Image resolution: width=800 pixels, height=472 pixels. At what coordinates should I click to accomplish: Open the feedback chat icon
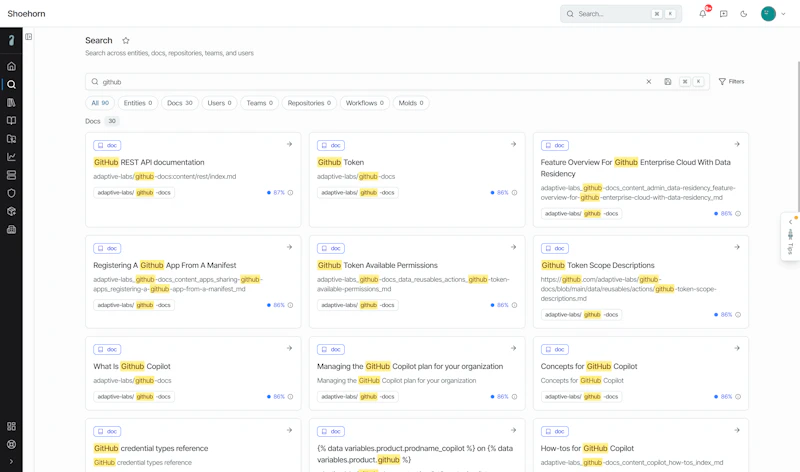723,14
